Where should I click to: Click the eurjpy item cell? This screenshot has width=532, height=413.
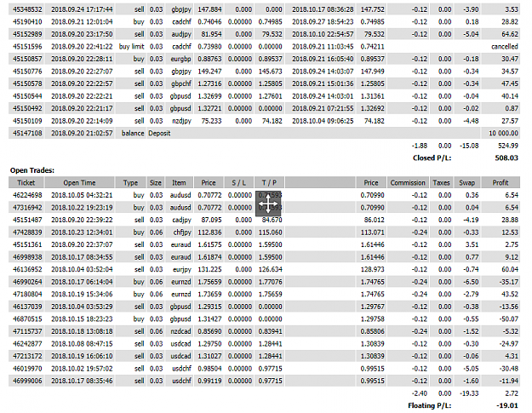[x=182, y=269]
